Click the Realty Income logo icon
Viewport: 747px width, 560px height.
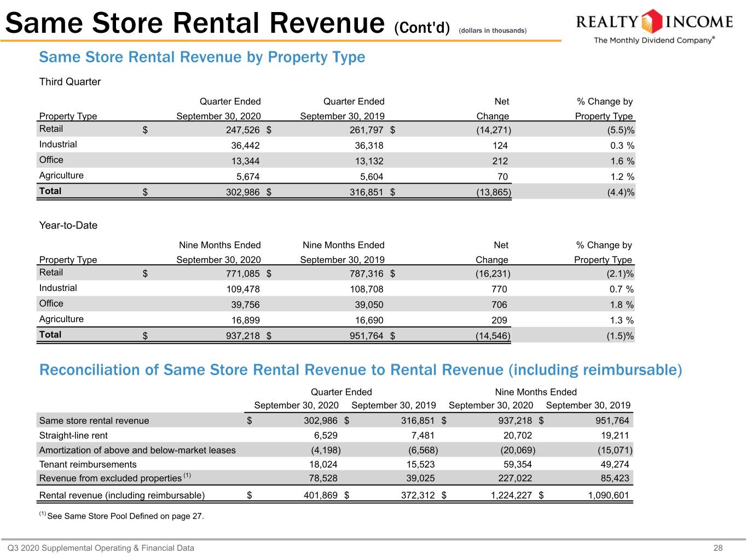point(652,21)
